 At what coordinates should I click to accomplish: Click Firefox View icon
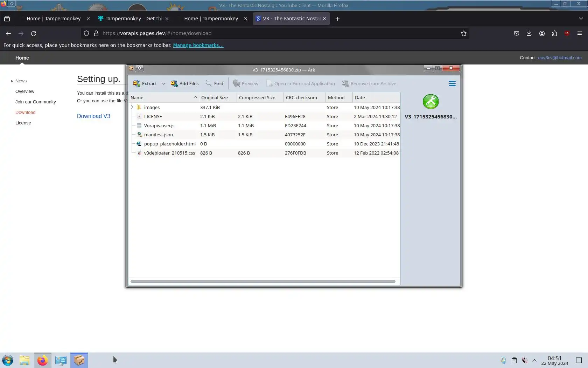[7, 19]
